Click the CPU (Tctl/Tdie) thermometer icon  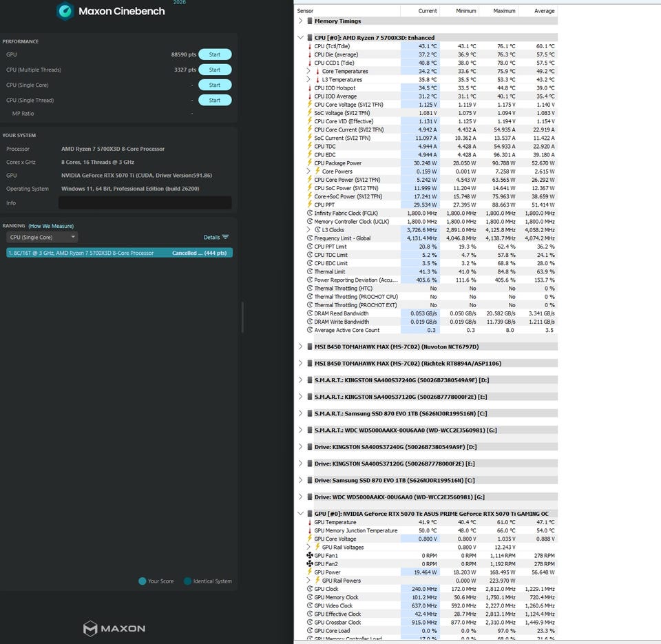[310, 46]
